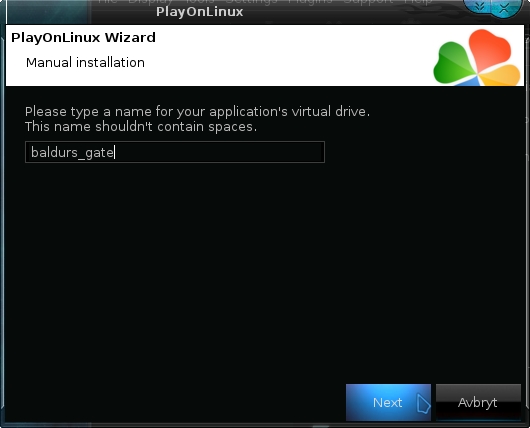
Task: Click the PlayOnLinux title bar text
Action: coord(199,12)
